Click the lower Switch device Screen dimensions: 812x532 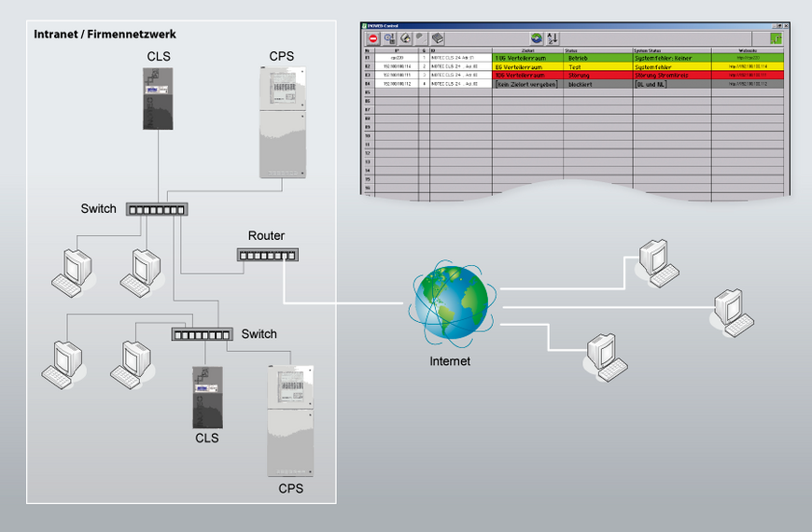coord(201,334)
